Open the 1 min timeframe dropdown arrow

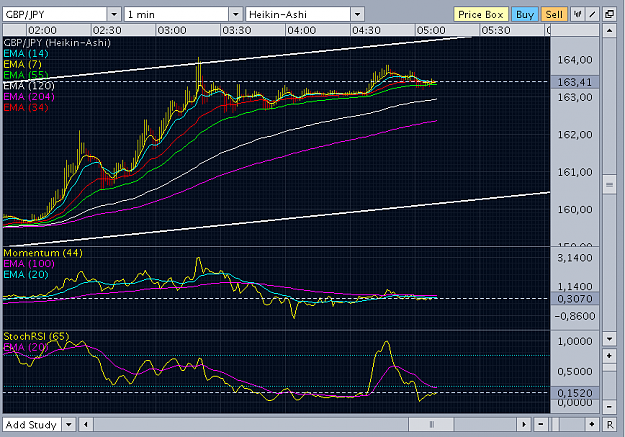click(x=236, y=15)
